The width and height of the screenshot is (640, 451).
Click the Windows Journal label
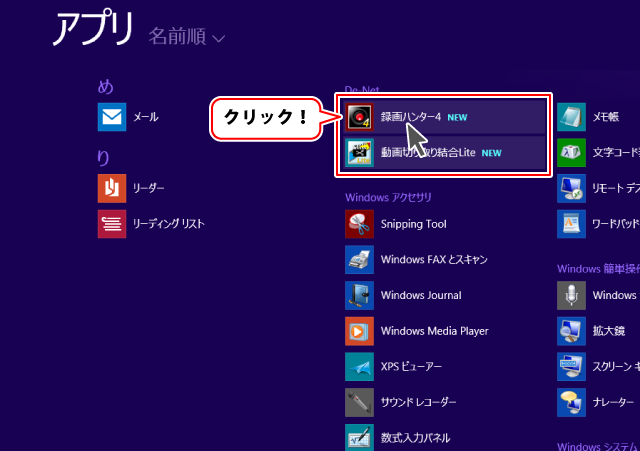point(421,295)
